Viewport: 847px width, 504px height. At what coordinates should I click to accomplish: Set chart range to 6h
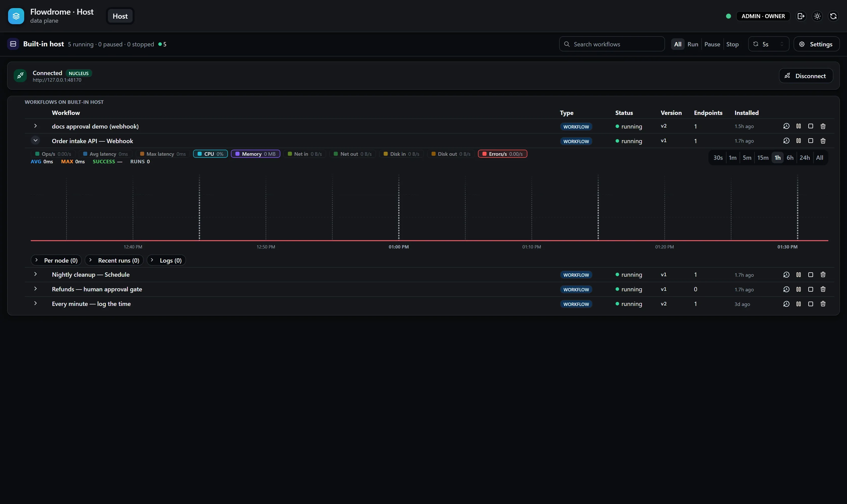pyautogui.click(x=790, y=157)
